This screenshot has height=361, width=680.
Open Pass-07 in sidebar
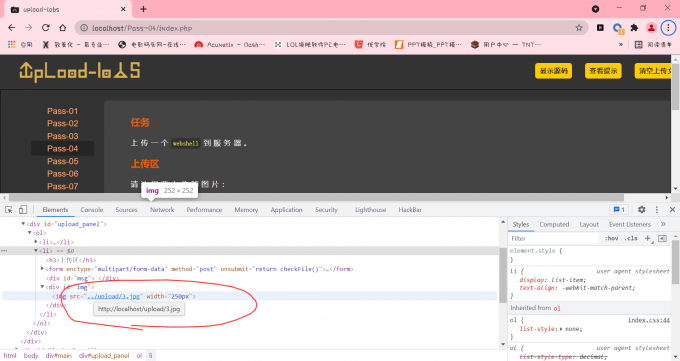tap(62, 186)
